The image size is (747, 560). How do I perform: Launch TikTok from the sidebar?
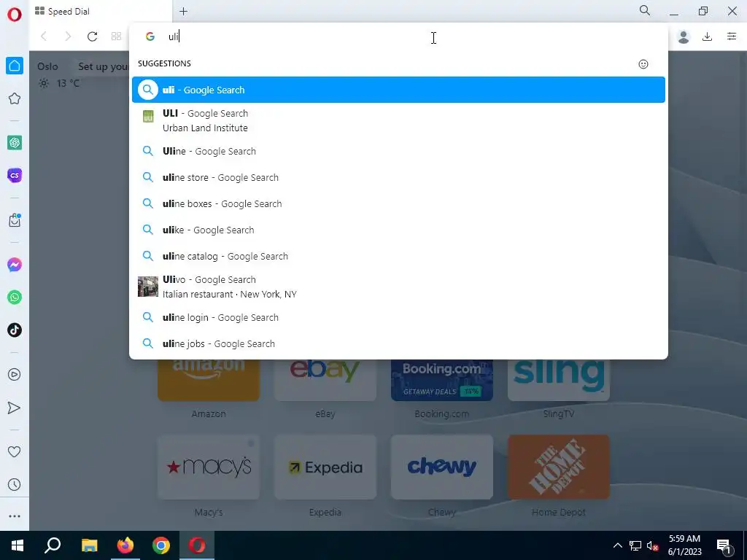pyautogui.click(x=15, y=330)
